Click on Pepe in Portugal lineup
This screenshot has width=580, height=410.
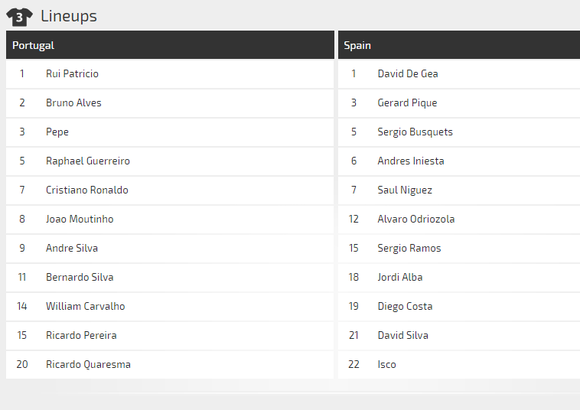[57, 132]
